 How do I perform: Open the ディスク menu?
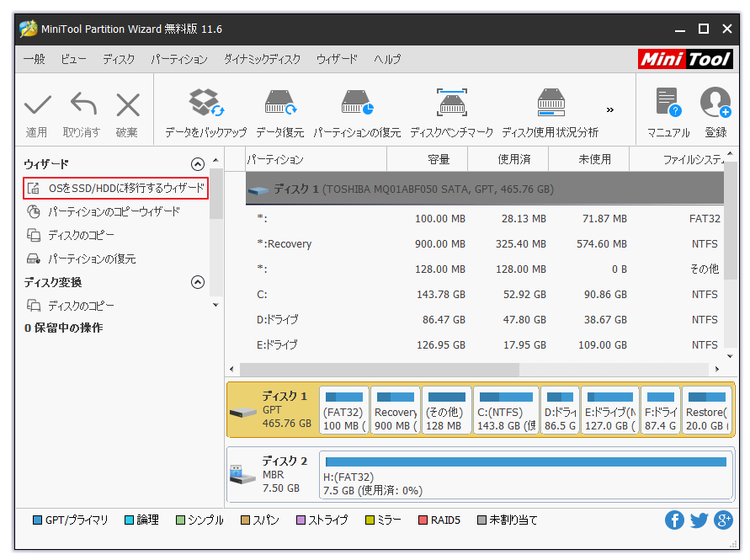(x=119, y=59)
